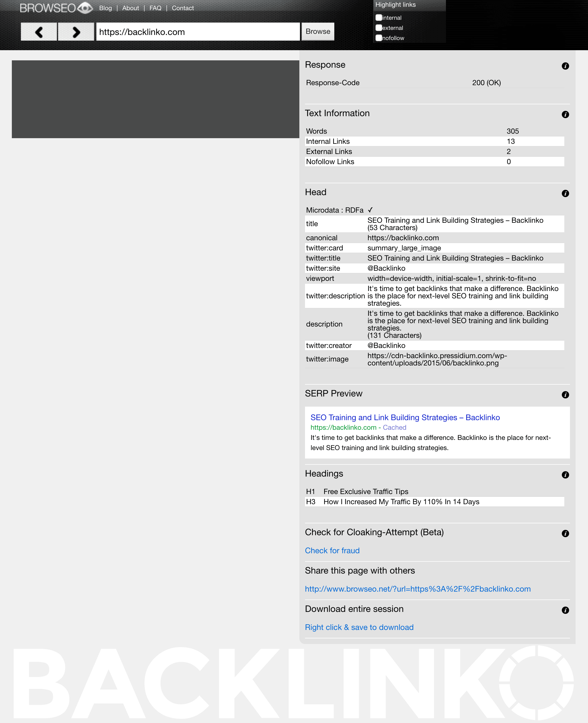Viewport: 588px width, 723px height.
Task: Click the Backlinko logo in page preview
Action: click(293, 683)
